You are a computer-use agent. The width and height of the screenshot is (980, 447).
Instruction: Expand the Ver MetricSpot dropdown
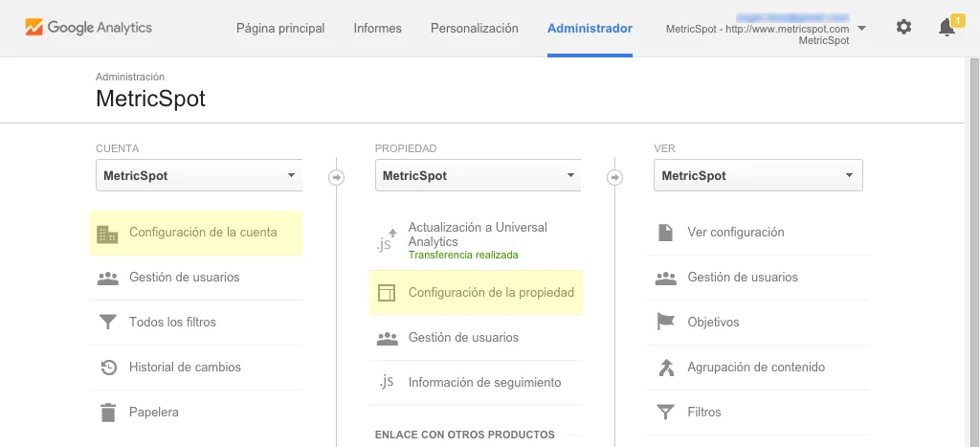758,176
